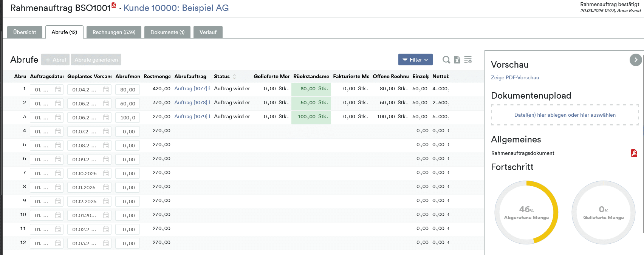The width and height of the screenshot is (644, 255).
Task: Click the Rückstandsmenge cell 100,00 Stk.
Action: pyautogui.click(x=311, y=117)
